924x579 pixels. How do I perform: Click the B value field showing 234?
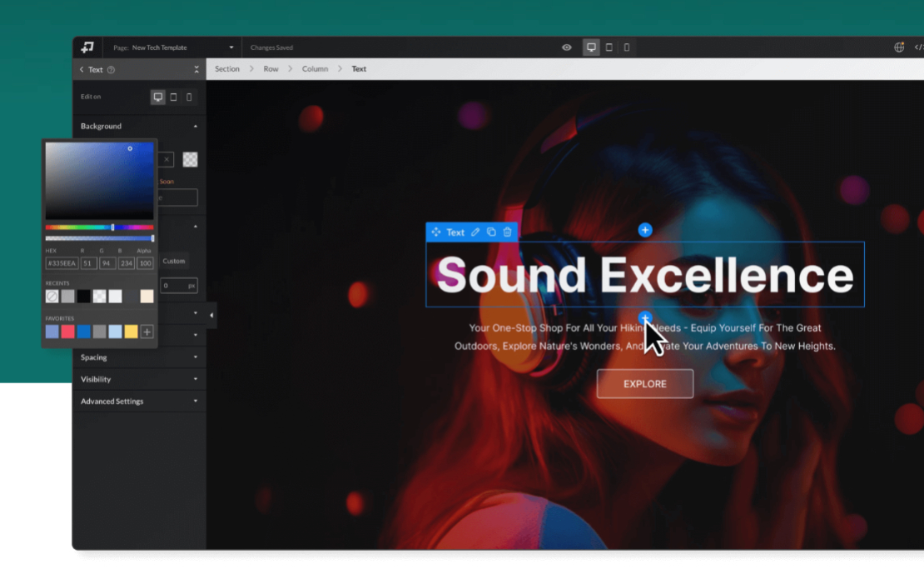tap(126, 263)
